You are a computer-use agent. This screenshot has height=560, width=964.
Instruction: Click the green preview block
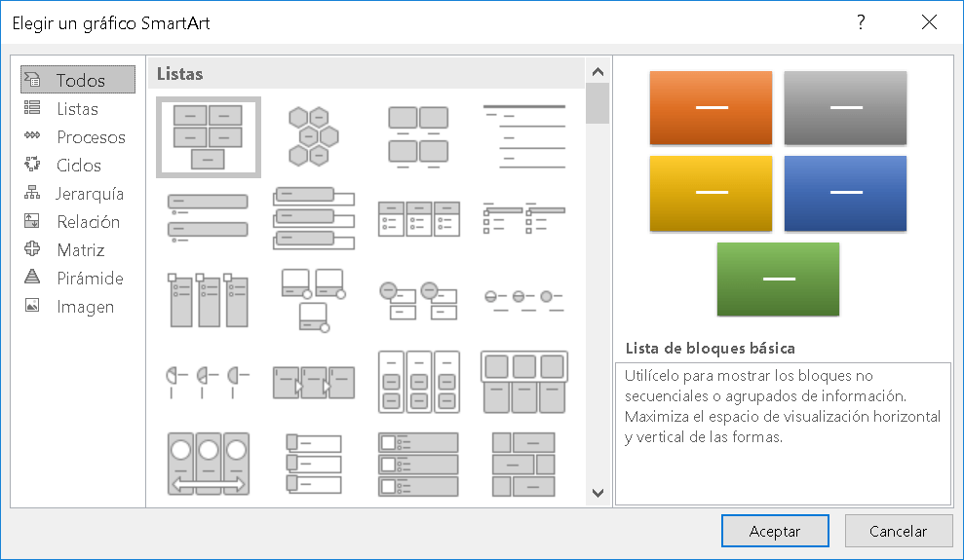click(779, 280)
